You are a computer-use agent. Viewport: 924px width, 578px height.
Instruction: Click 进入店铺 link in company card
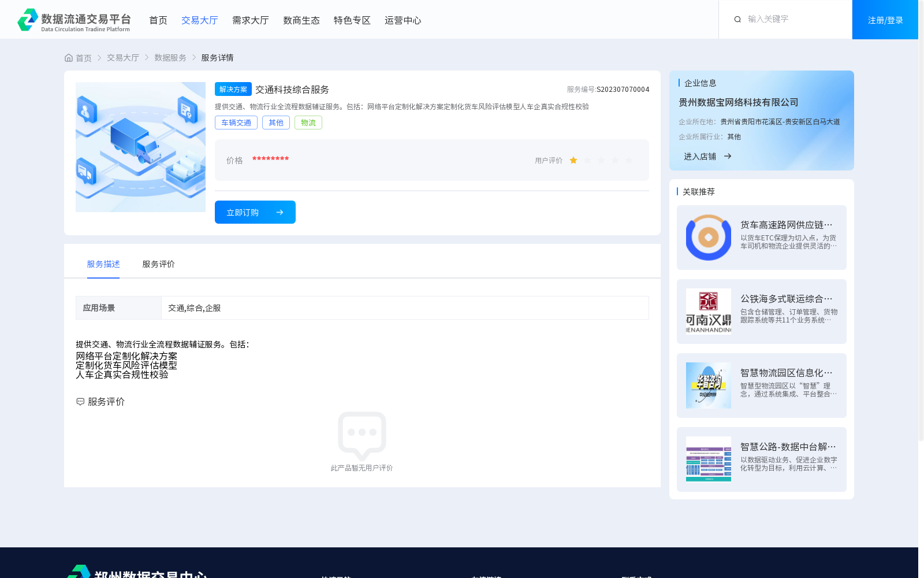point(700,157)
